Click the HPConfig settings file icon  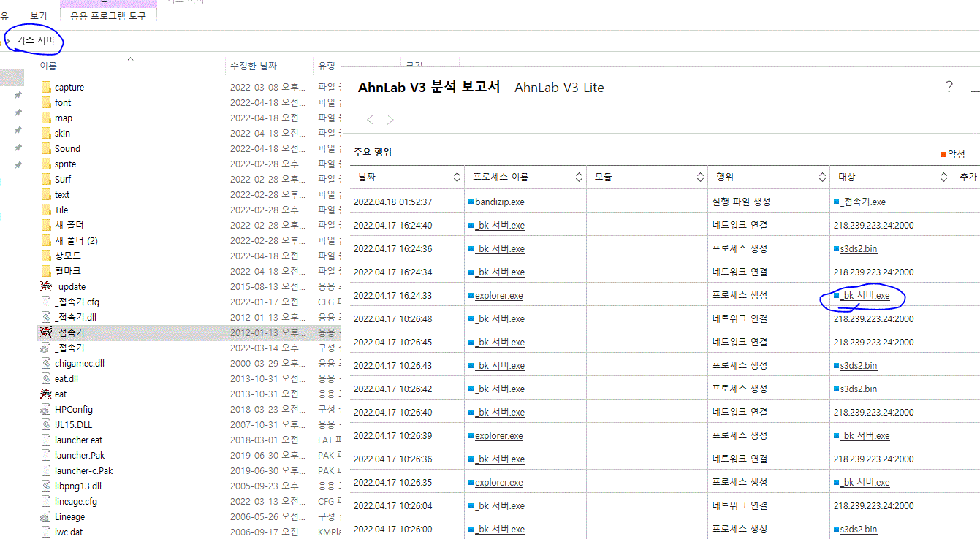[x=46, y=409]
